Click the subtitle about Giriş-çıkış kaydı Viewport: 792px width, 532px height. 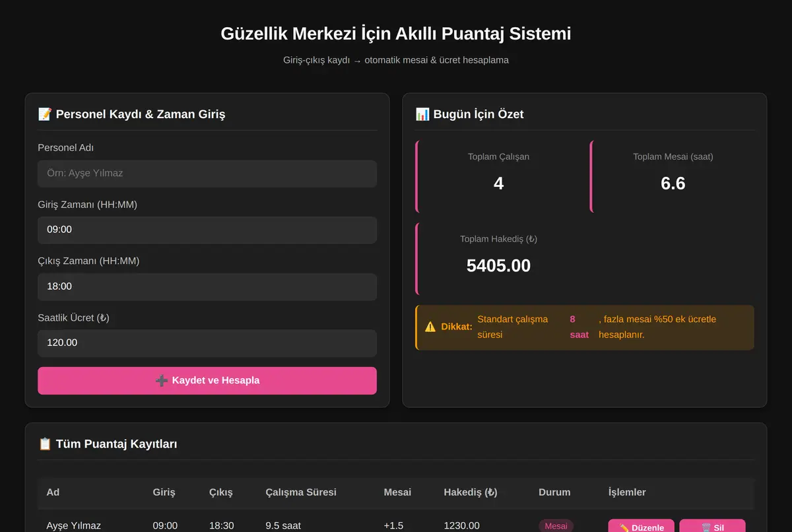(x=396, y=60)
